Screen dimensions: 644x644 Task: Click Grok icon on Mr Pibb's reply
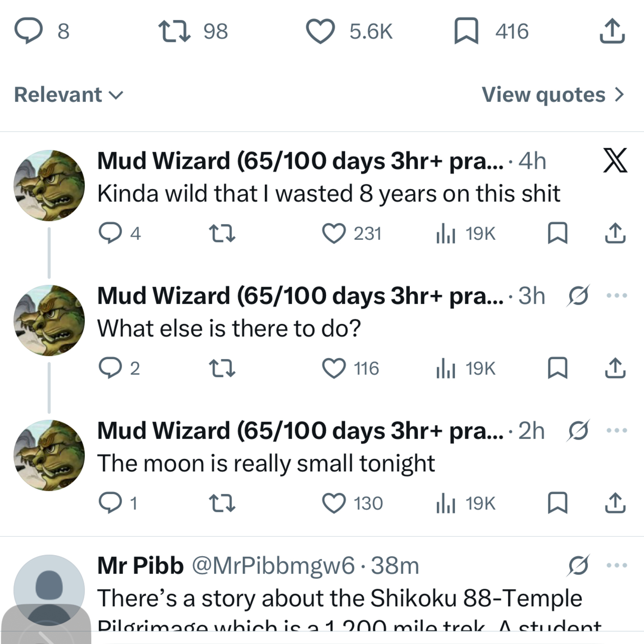(578, 565)
